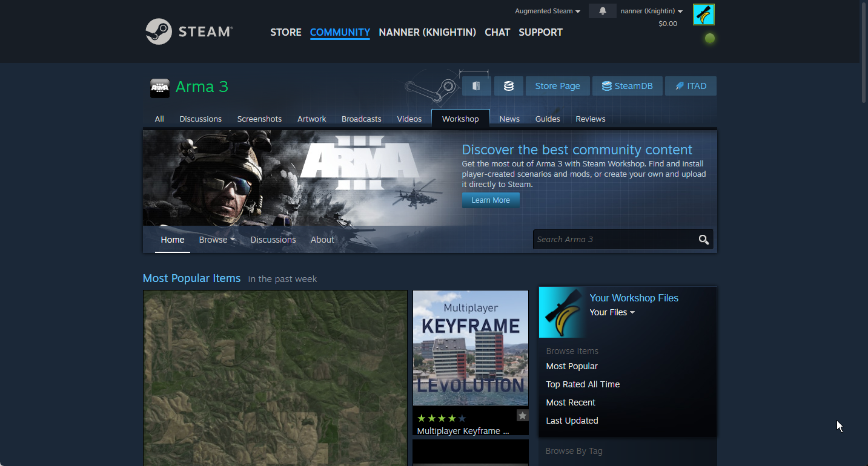The image size is (868, 466).
Task: Switch to the All tab
Action: tap(159, 119)
